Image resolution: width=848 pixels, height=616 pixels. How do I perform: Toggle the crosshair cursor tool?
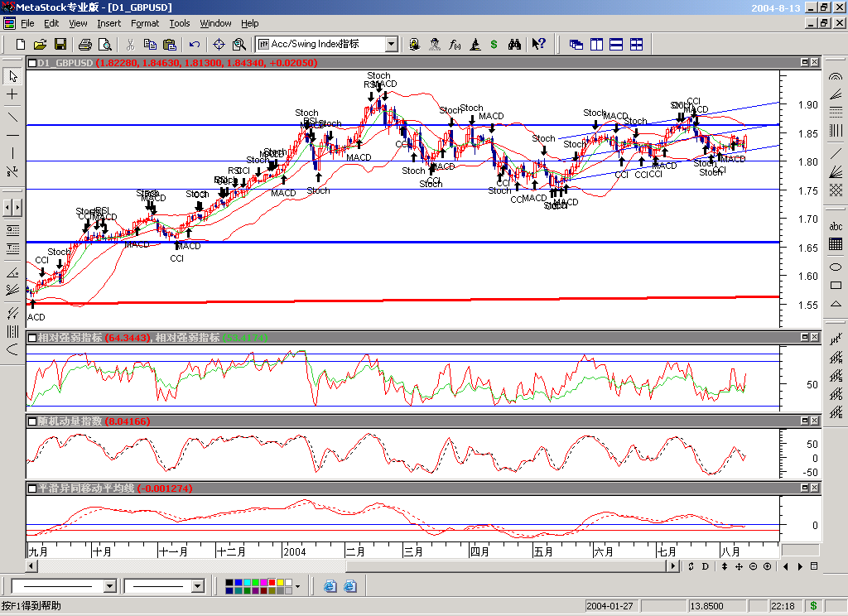(12, 95)
